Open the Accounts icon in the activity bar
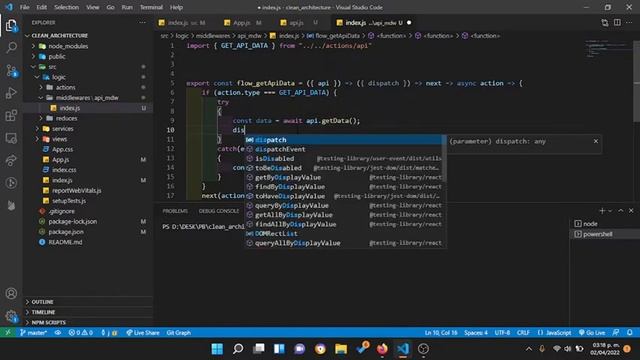The height and width of the screenshot is (360, 640). (11, 293)
